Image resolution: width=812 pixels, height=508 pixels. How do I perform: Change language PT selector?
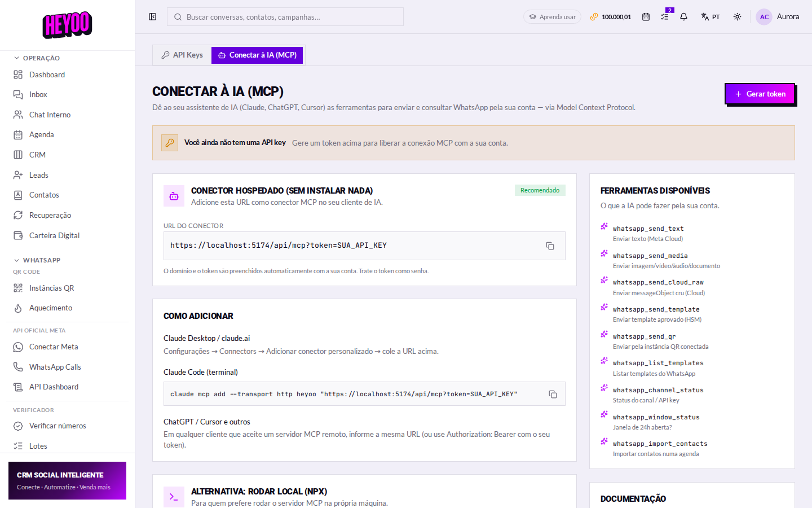point(710,17)
